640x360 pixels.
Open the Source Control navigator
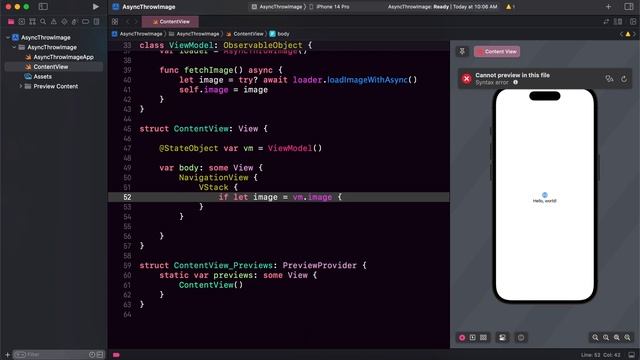[22, 21]
